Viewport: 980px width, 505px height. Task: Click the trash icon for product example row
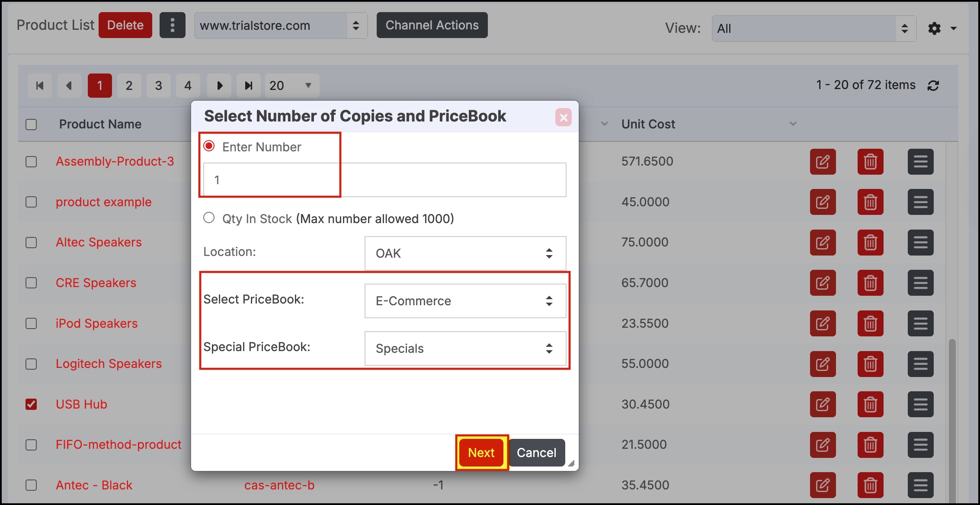tap(870, 202)
